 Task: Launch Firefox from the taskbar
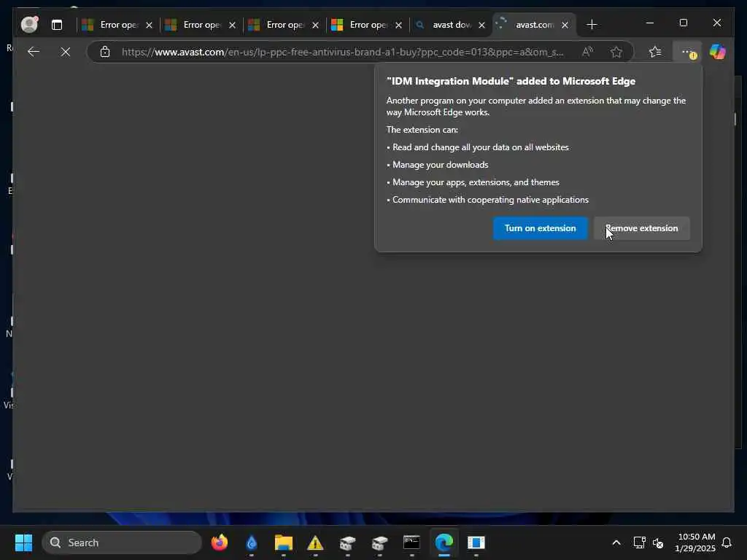coord(219,542)
